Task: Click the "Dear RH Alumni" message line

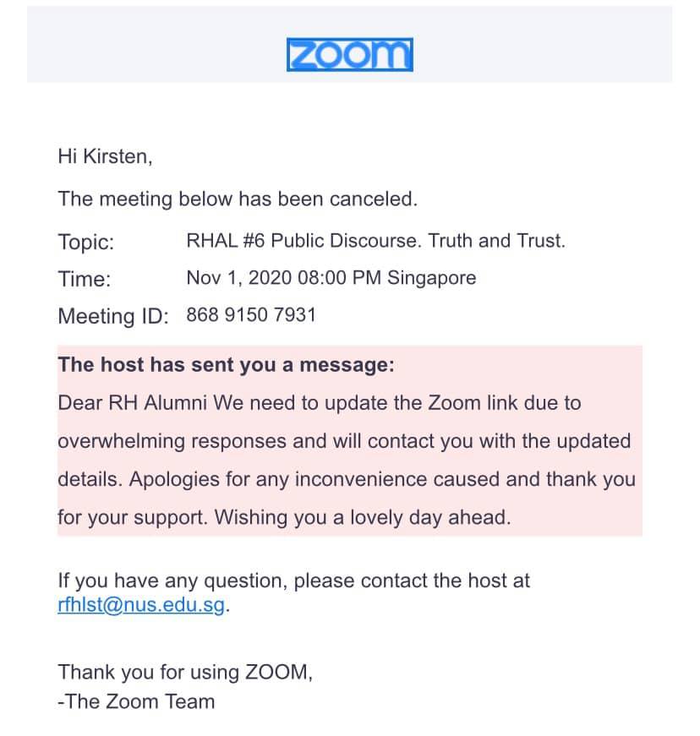Action: tap(320, 403)
